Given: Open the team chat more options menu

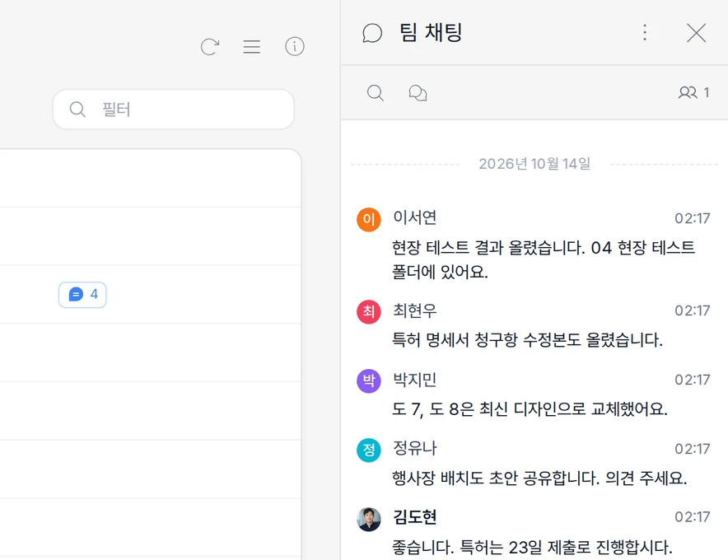Looking at the screenshot, I should coord(645,32).
